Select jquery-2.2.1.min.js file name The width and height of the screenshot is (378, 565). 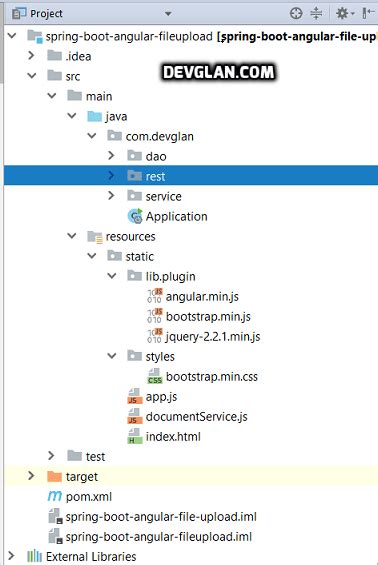(x=213, y=337)
